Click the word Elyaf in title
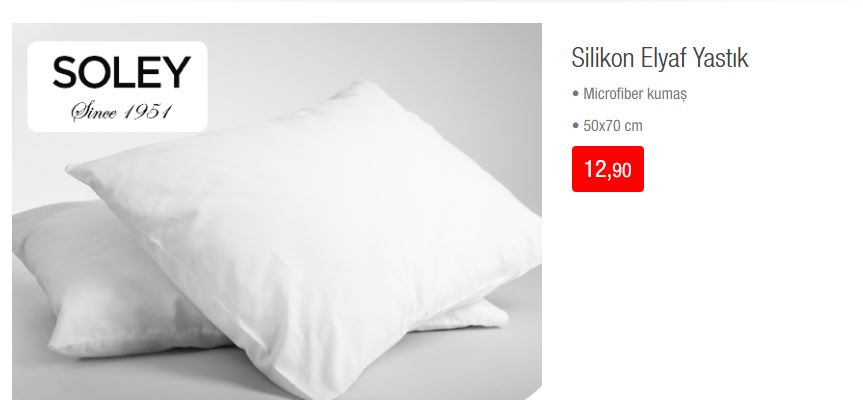The width and height of the screenshot is (863, 411). point(663,59)
